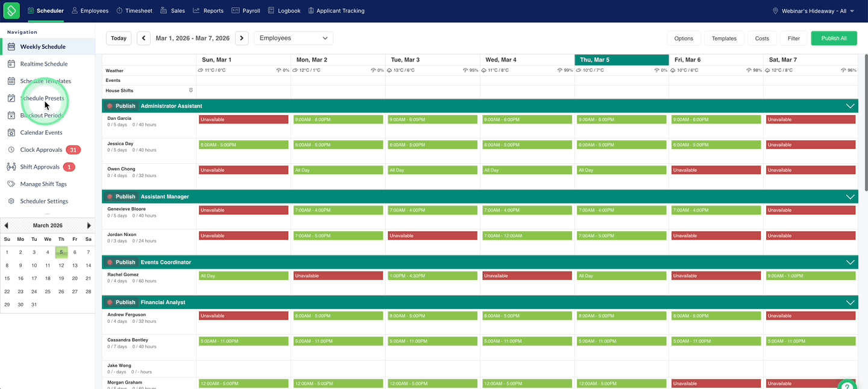Go to next month in mini calendar

pos(89,225)
